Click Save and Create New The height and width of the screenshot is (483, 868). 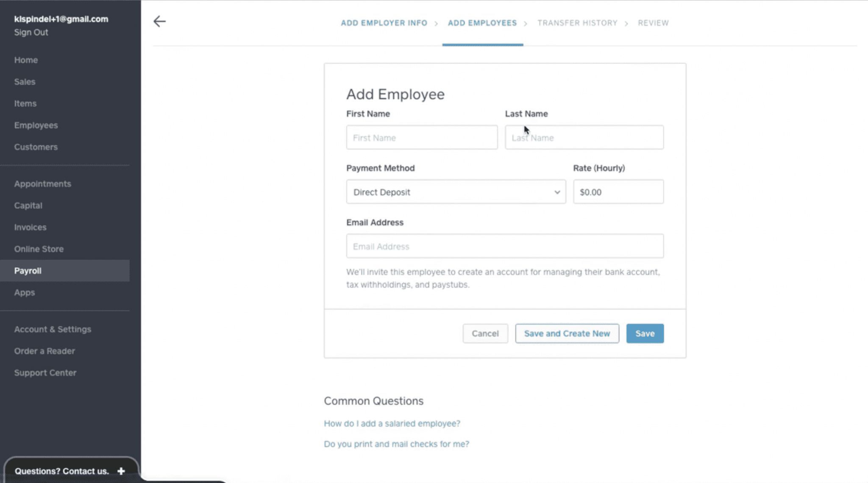pos(567,333)
